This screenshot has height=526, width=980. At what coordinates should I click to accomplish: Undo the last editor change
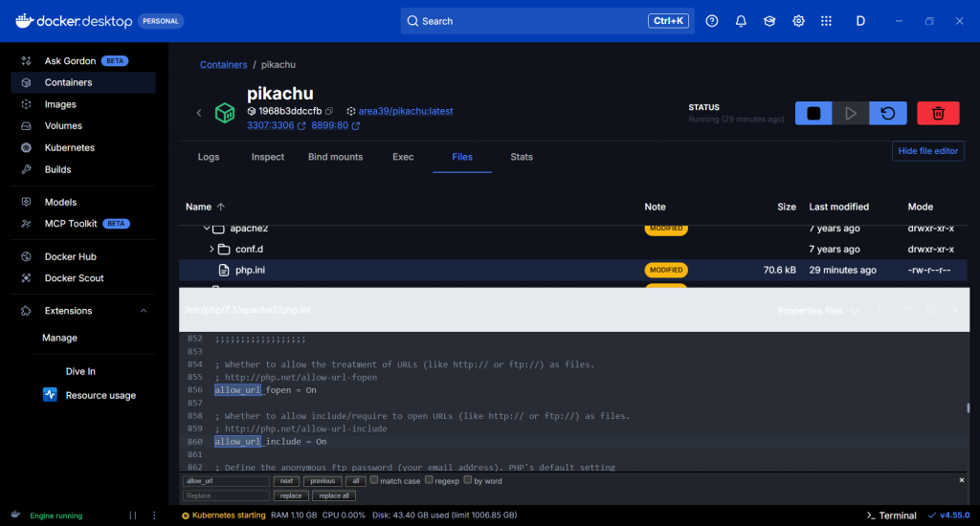point(882,311)
